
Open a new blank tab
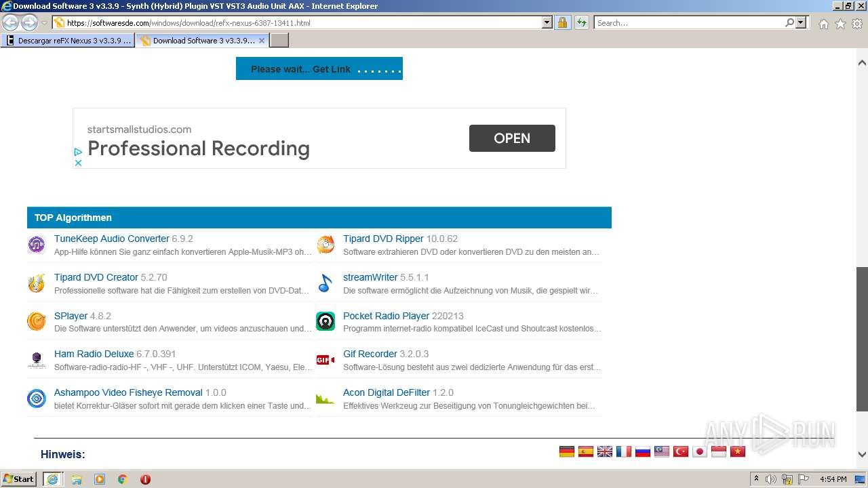point(279,41)
